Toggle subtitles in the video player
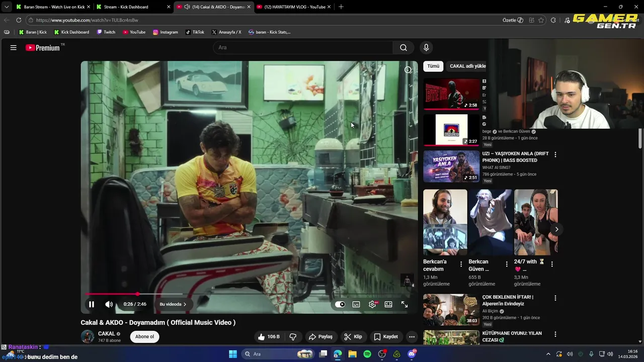Screen dimensions: 644x362 [x=356, y=304]
